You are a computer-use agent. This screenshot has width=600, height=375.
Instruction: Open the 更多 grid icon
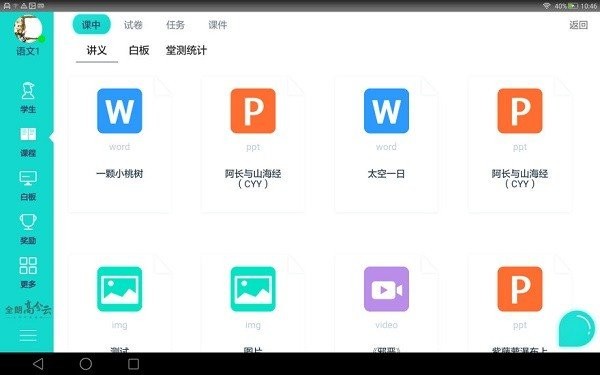(28, 266)
